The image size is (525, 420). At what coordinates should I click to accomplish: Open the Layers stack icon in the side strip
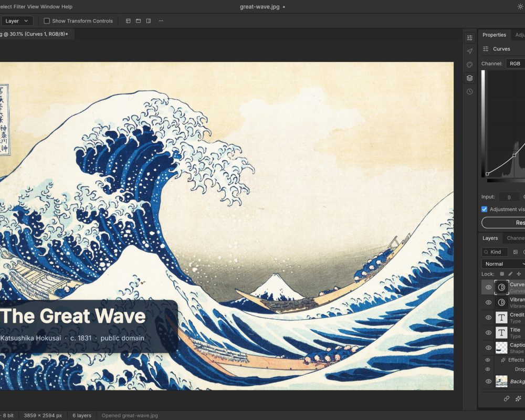point(470,78)
